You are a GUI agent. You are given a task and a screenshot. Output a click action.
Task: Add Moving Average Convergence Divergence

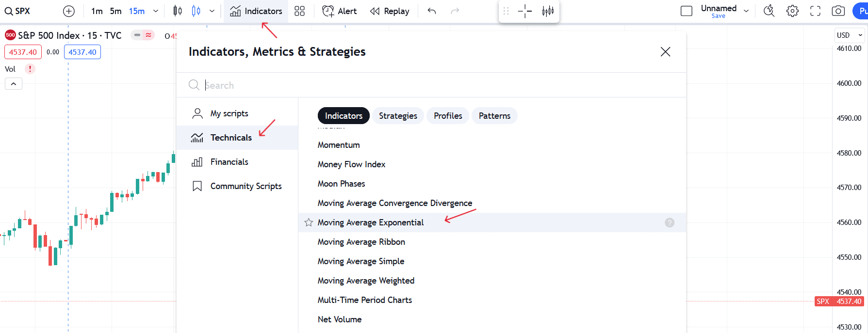(492, 203)
